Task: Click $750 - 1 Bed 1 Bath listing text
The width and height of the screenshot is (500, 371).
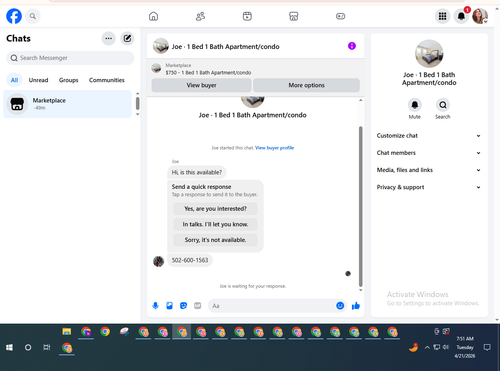Action: click(208, 73)
